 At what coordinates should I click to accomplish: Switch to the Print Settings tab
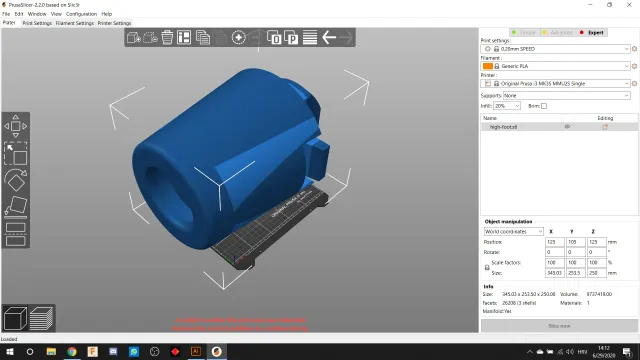tap(37, 23)
